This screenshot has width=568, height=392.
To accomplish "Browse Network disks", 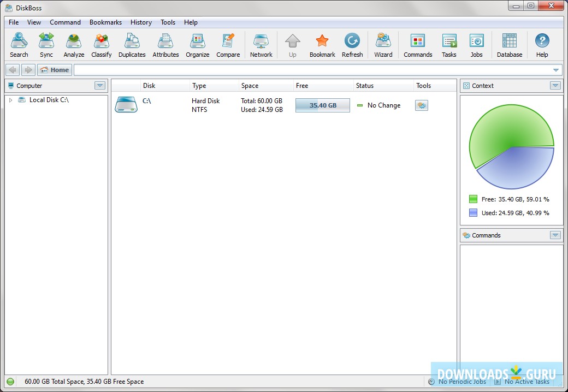I will tap(261, 45).
